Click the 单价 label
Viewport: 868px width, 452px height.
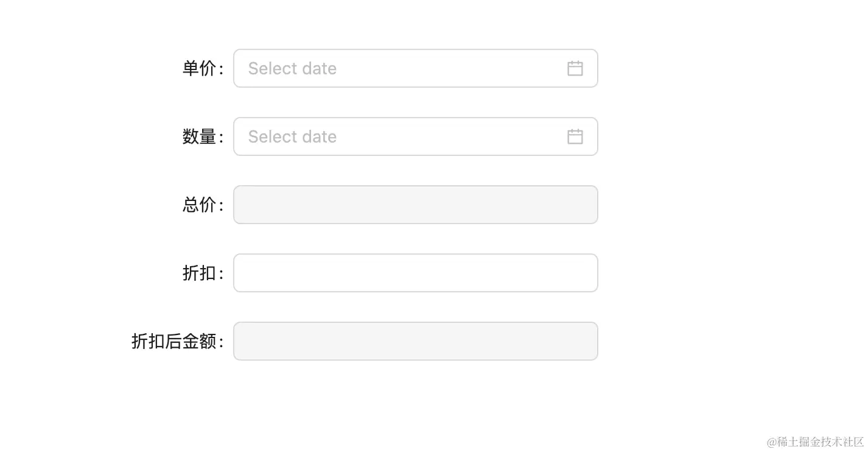[x=200, y=68]
